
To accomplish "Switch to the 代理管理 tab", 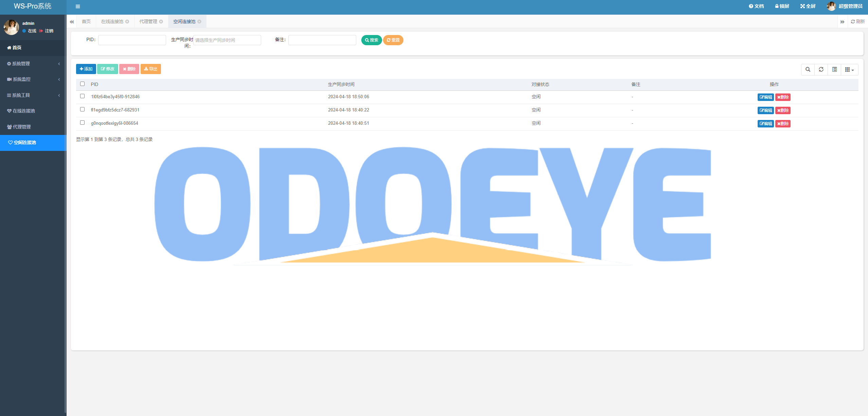I will [148, 21].
